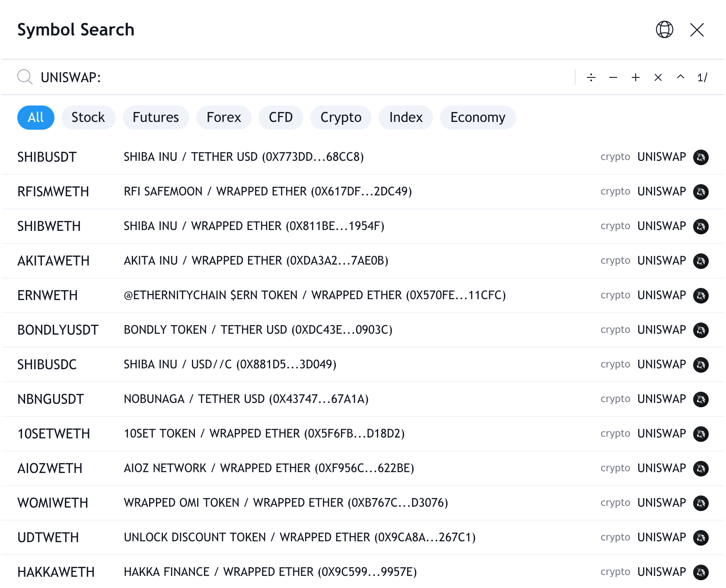Click Uniswap logo icon in RFISMWETH row
726x588 pixels.
point(701,192)
